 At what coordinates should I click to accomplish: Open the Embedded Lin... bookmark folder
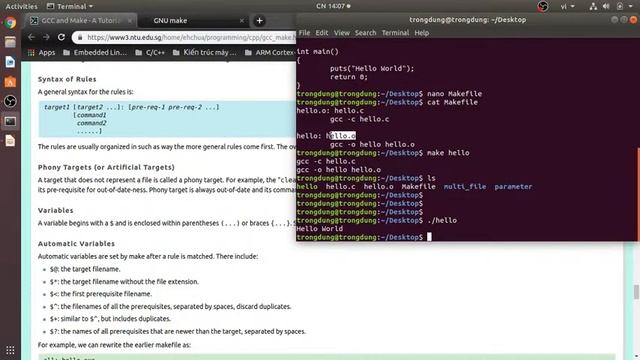tap(95, 52)
